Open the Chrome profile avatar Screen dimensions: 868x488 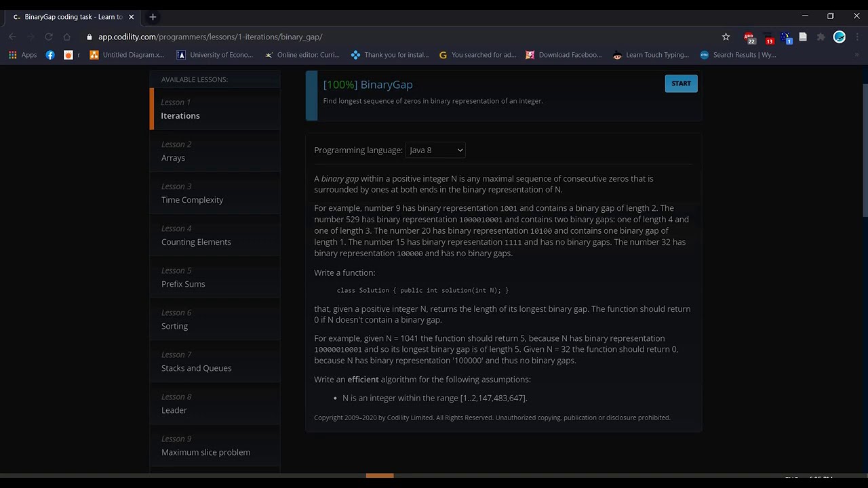(839, 37)
